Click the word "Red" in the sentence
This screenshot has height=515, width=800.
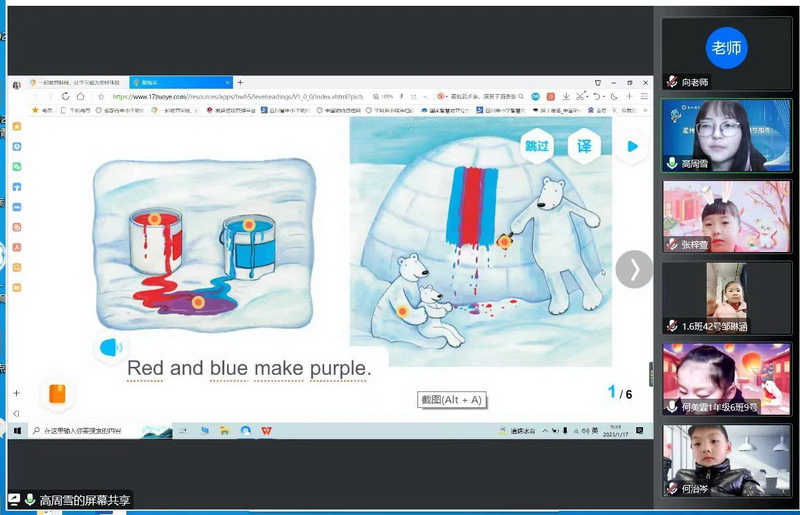(145, 368)
